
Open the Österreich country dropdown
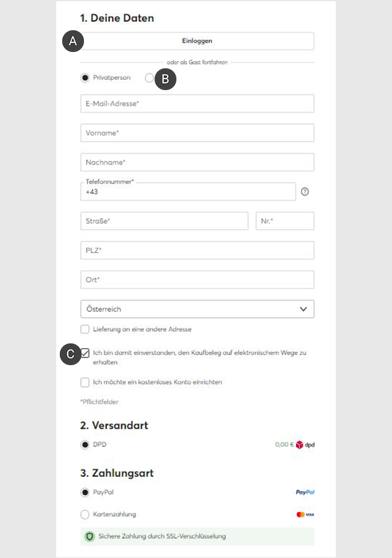pyautogui.click(x=198, y=309)
